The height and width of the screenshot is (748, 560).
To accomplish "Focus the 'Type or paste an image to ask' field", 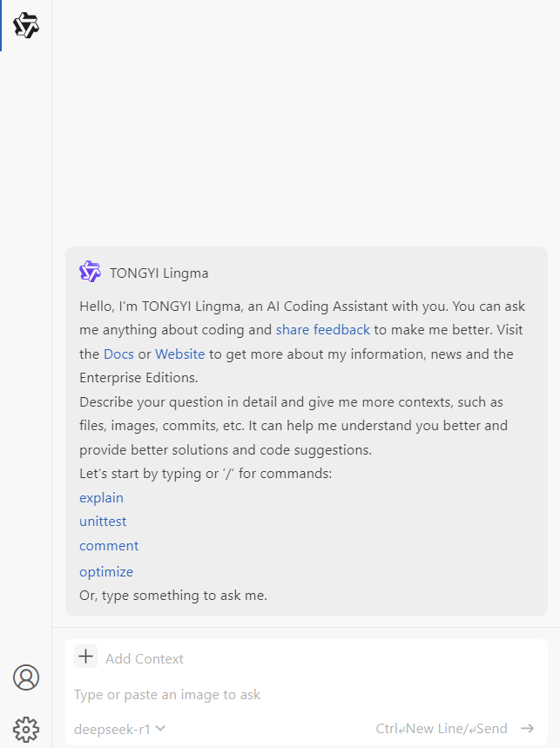I will pos(261,695).
